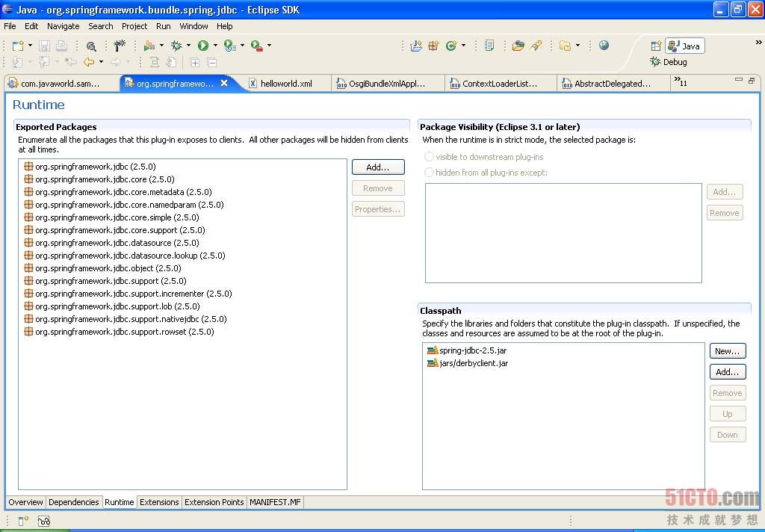The height and width of the screenshot is (532, 765).
Task: Open the Window menu
Action: (193, 26)
